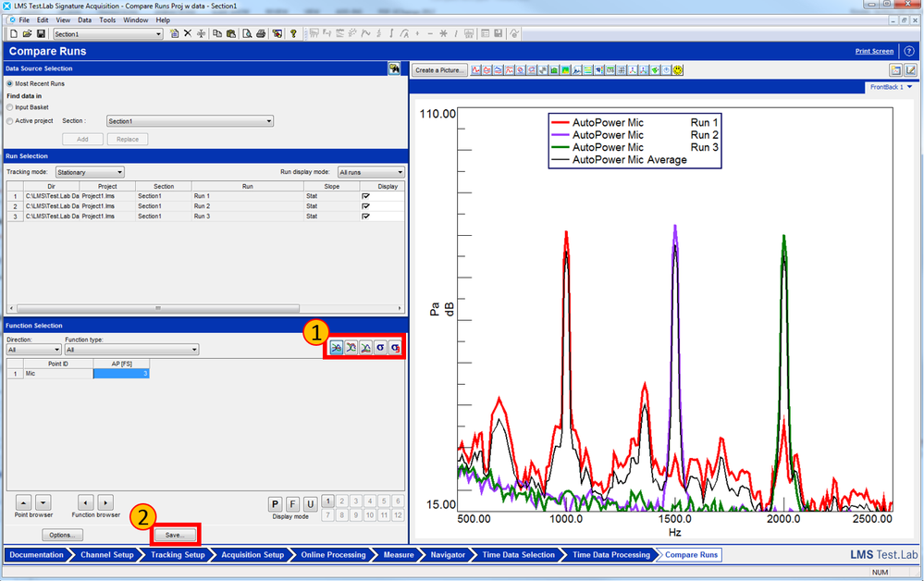Click the green waterfall display icon
Viewport: 924px width, 581px height.
(554, 70)
